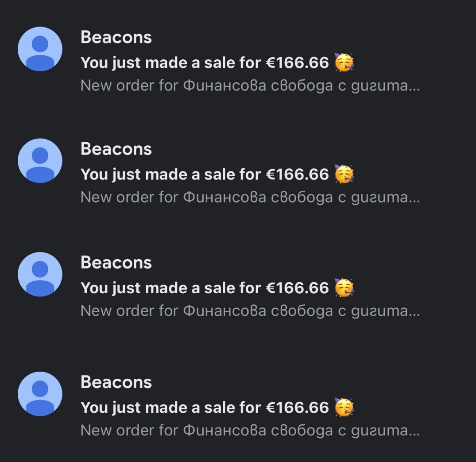Open the second €166.66 sale subject line

click(x=205, y=175)
